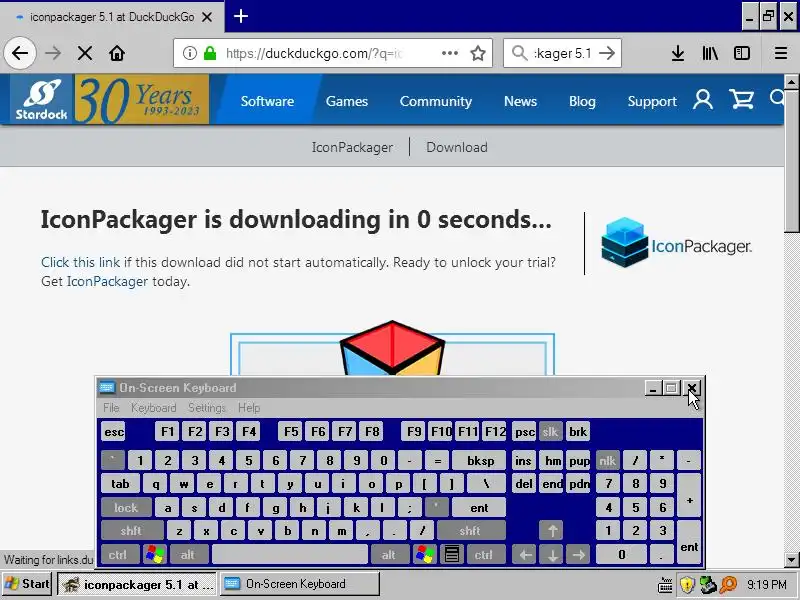Click the 'Click this link' download link
The width and height of the screenshot is (800, 600).
pos(81,262)
